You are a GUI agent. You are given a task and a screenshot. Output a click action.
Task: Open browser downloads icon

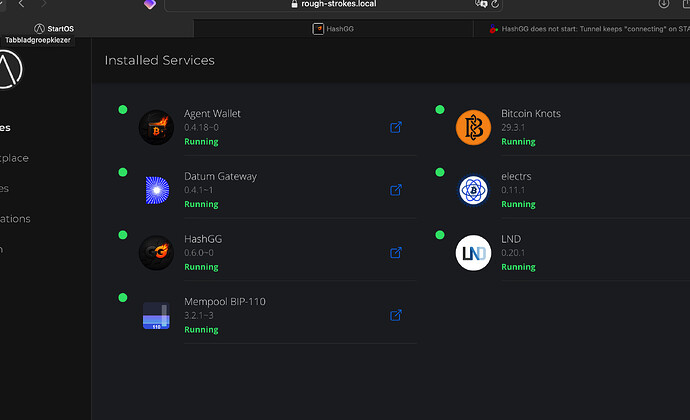(664, 4)
